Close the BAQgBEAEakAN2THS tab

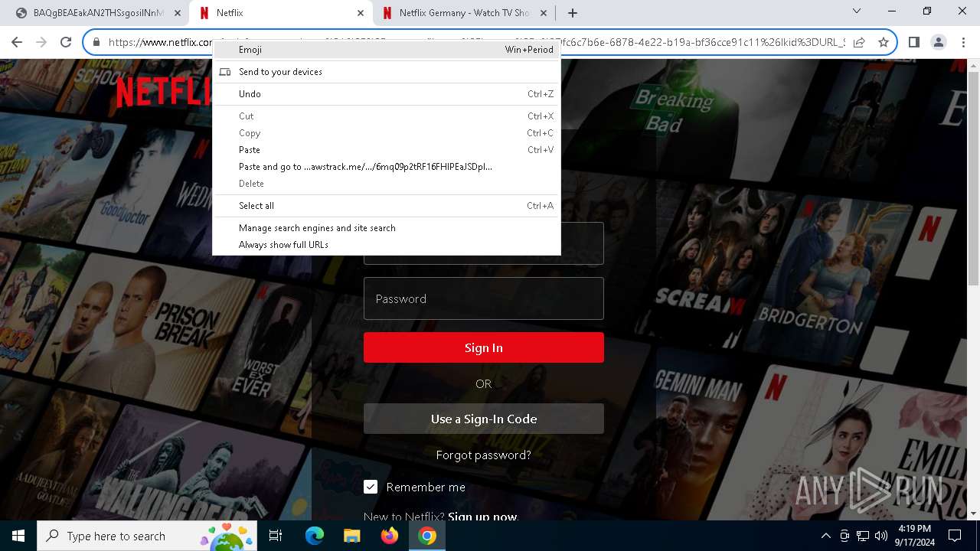point(178,13)
